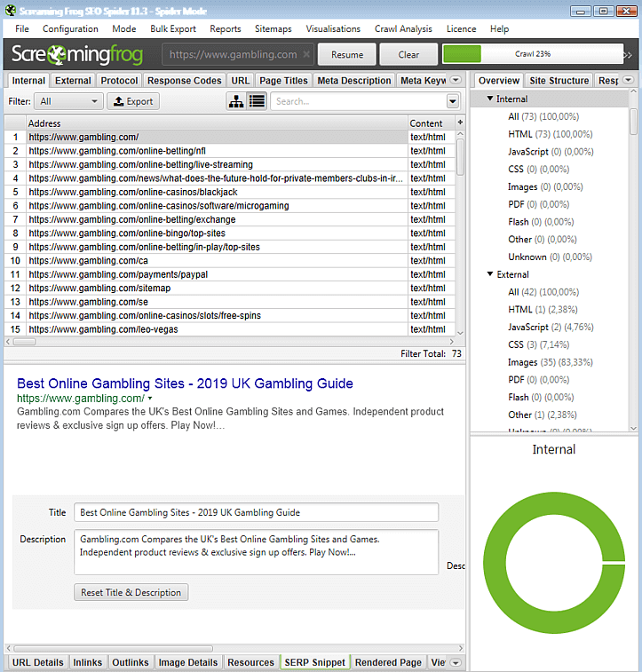This screenshot has width=642, height=672.
Task: Switch to the External tab
Action: tap(73, 81)
